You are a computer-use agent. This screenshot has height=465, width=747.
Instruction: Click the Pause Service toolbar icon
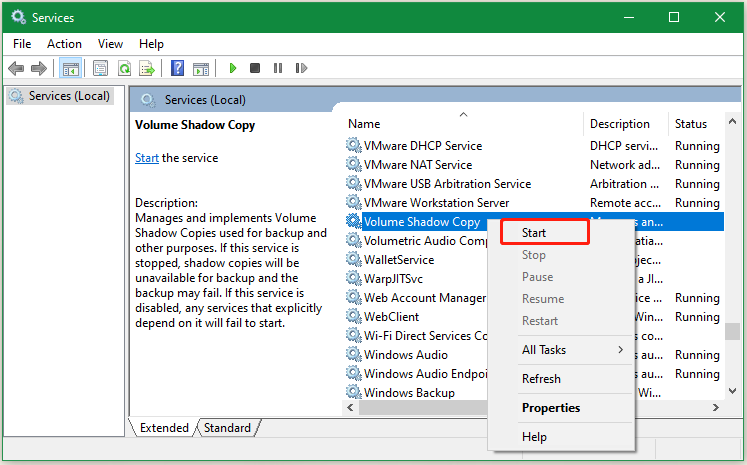point(278,68)
